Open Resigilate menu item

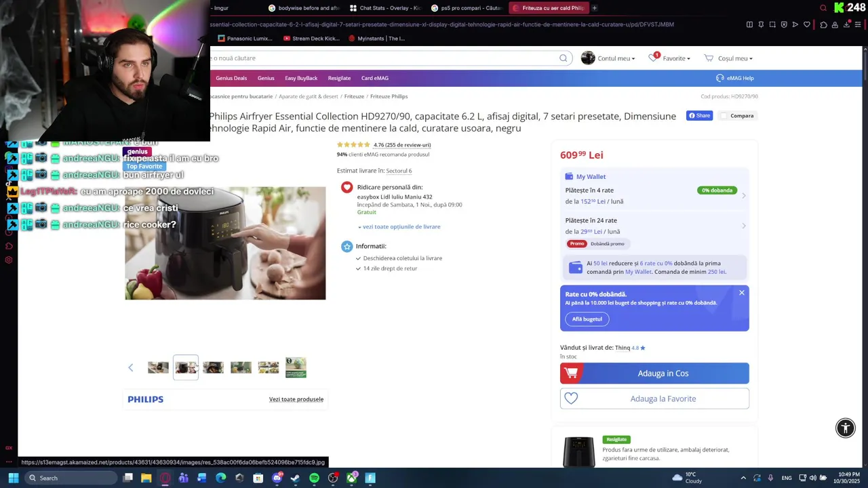pos(339,78)
